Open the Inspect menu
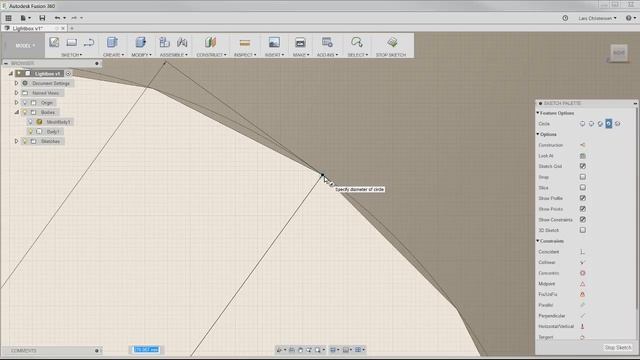 point(245,55)
